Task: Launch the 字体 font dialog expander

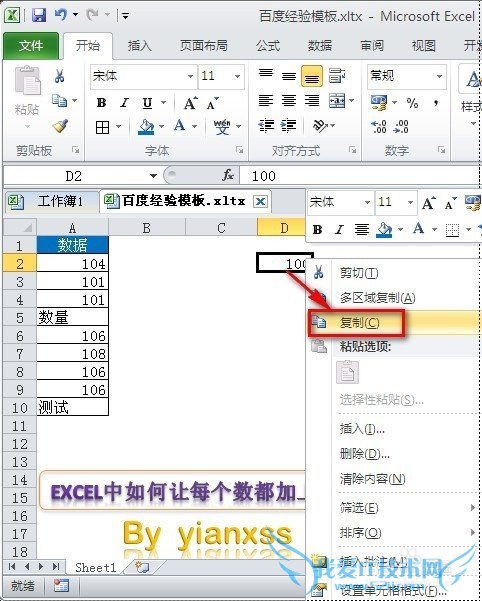Action: 239,150
